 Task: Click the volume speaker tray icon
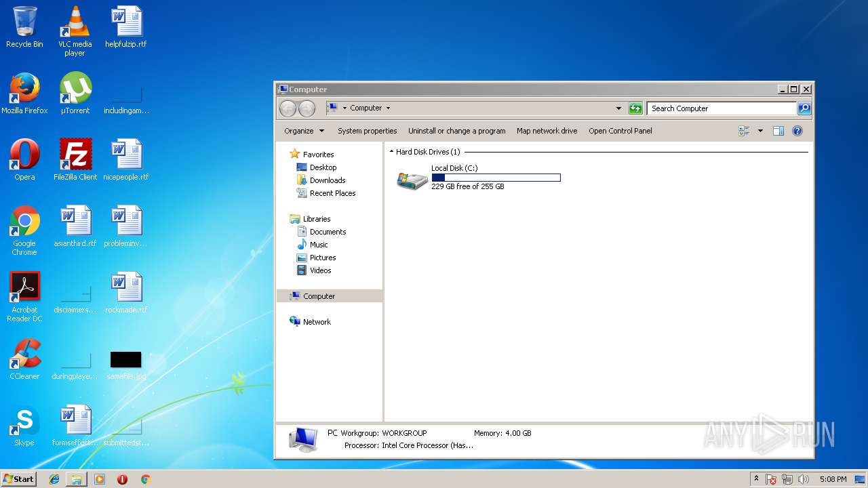click(804, 479)
